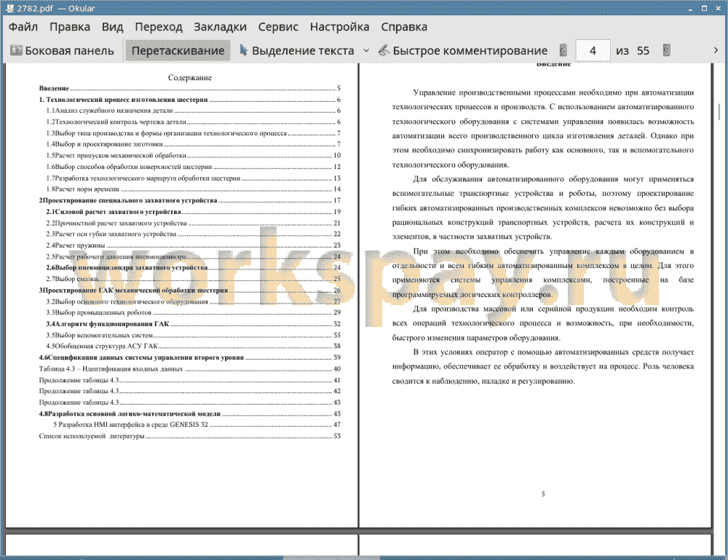
Task: Toggle the Боковая панель sidebar button
Action: (x=62, y=51)
